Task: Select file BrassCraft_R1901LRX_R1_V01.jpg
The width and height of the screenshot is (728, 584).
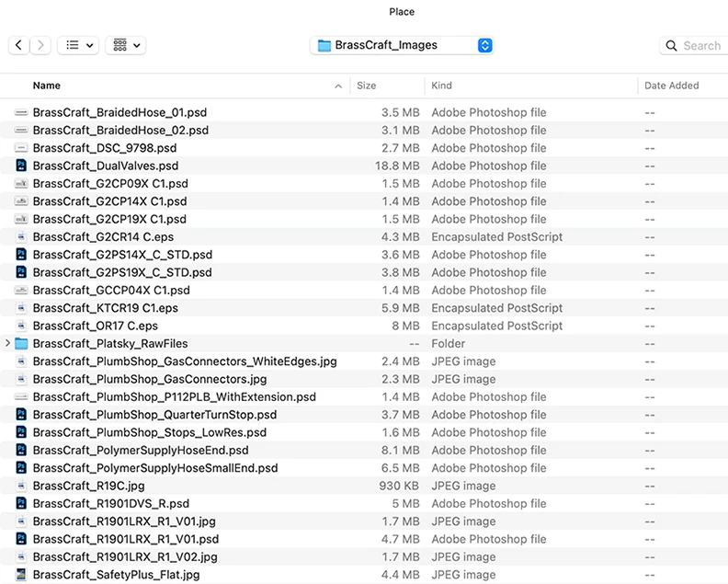Action: coord(124,521)
